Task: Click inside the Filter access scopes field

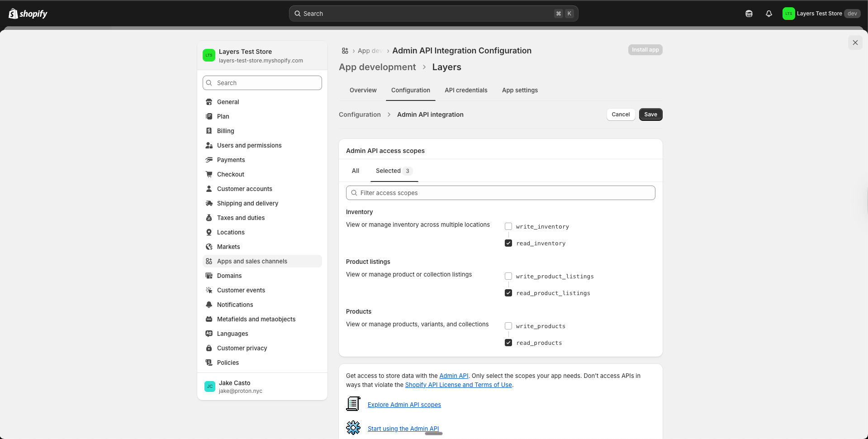Action: (x=500, y=192)
